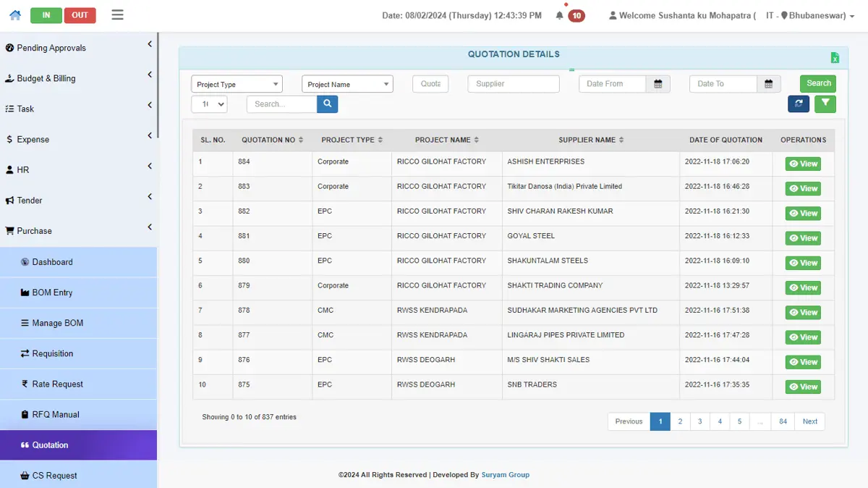Click the green Search button
868x488 pixels.
click(x=818, y=83)
